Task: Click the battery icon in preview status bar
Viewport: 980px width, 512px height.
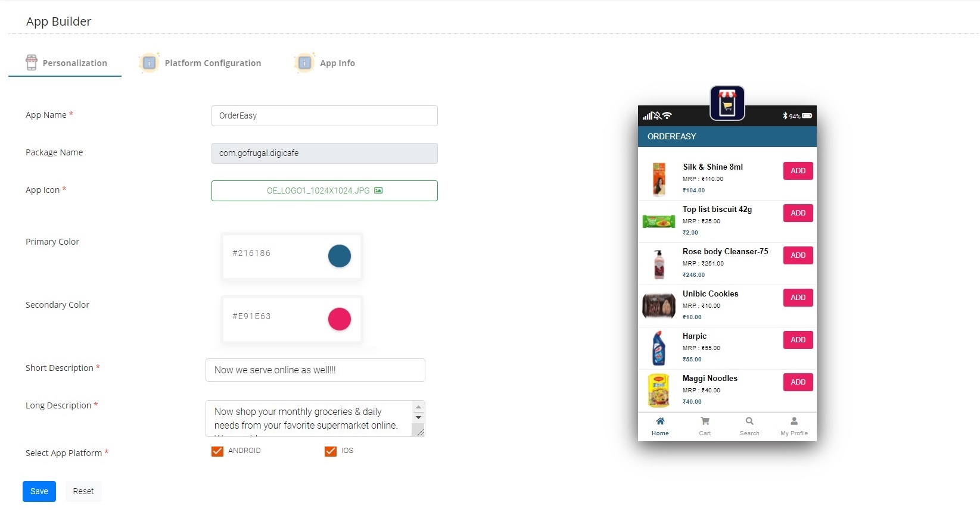Action: tap(807, 115)
